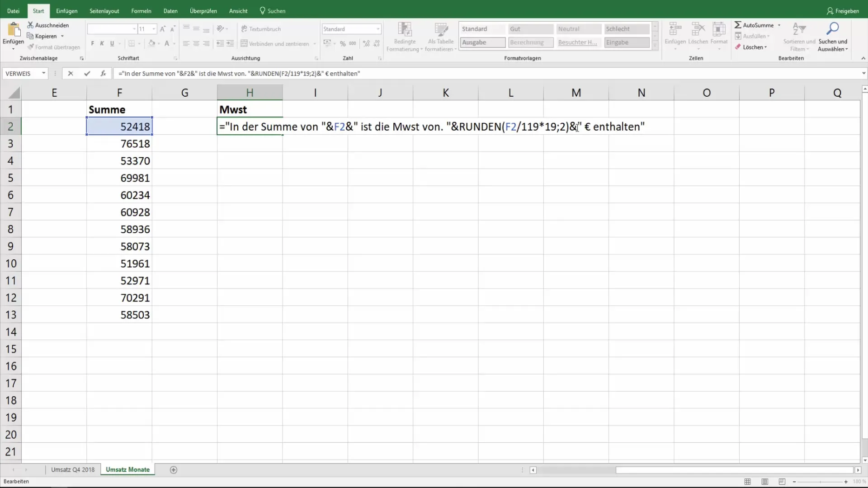Click the Löschen clear button
The image size is (868, 488).
click(x=751, y=47)
